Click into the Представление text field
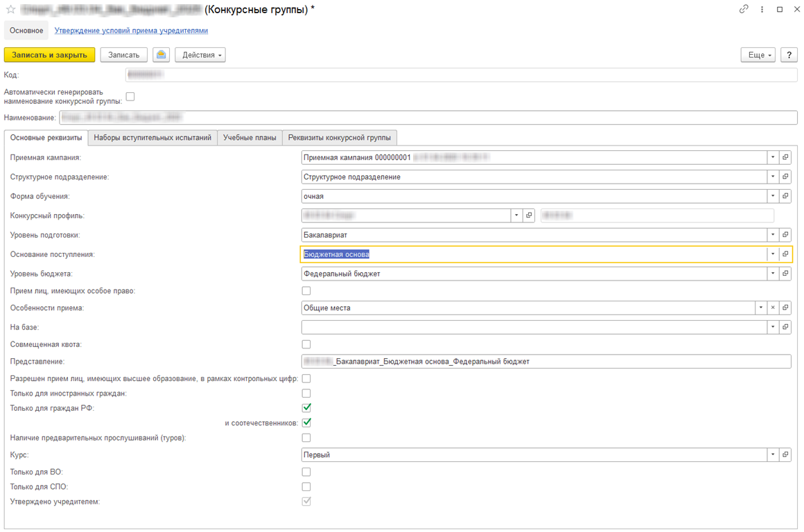The height and width of the screenshot is (532, 804). click(x=546, y=362)
